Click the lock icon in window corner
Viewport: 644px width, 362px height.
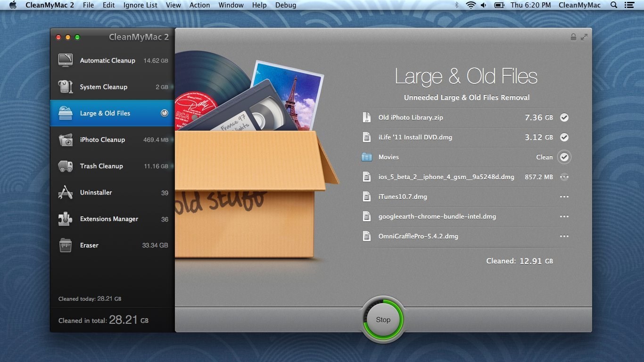tap(573, 37)
